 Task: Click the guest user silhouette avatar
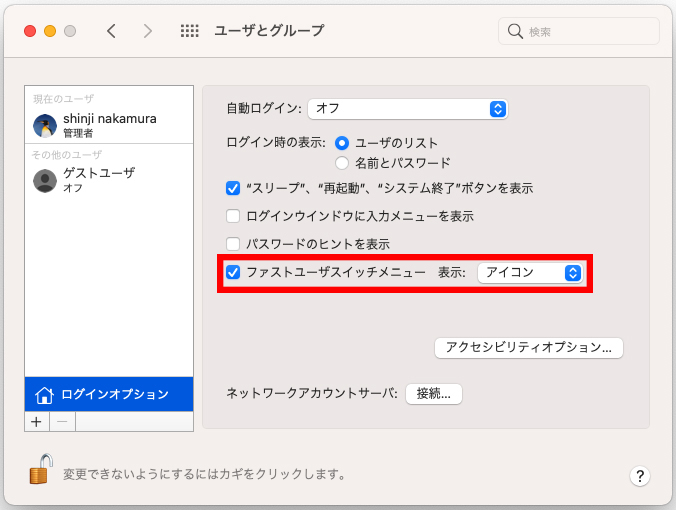tap(45, 181)
